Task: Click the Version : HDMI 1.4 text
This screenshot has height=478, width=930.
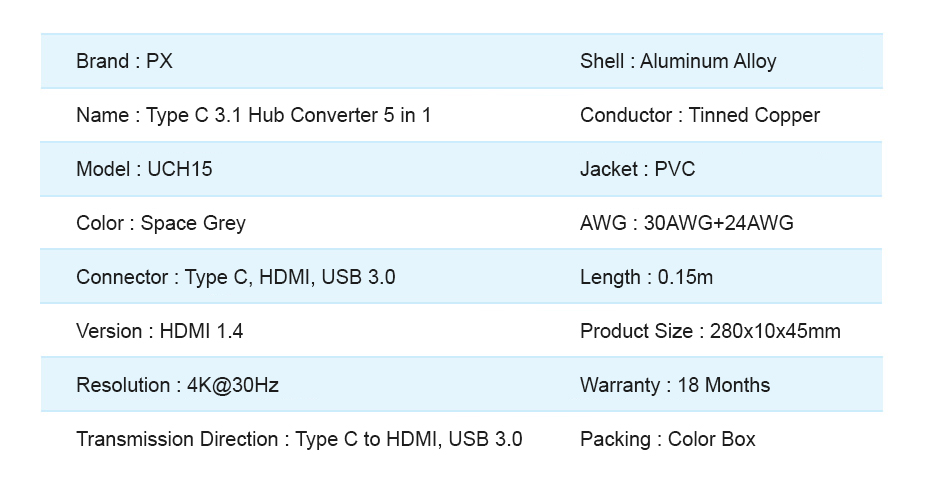Action: [x=160, y=331]
